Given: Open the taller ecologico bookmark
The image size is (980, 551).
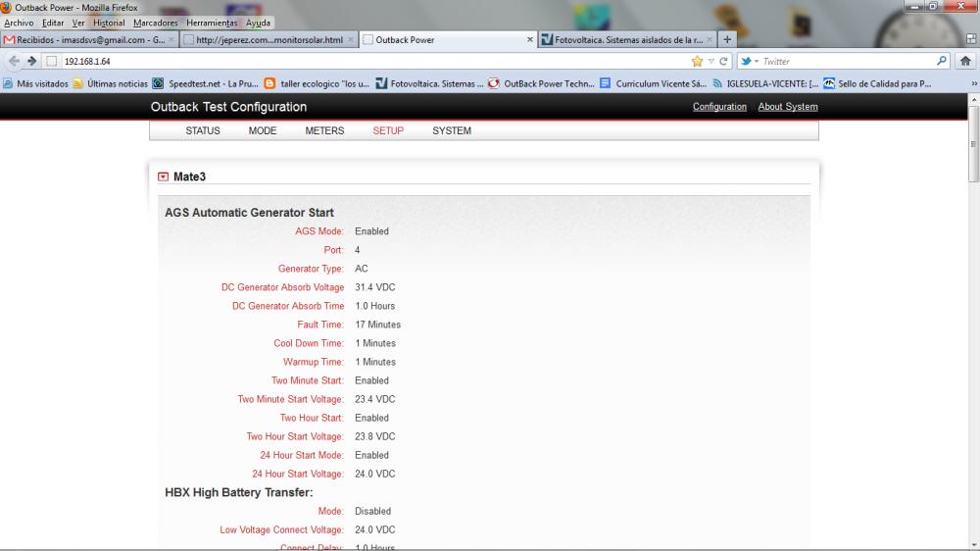Looking at the screenshot, I should click(x=317, y=83).
